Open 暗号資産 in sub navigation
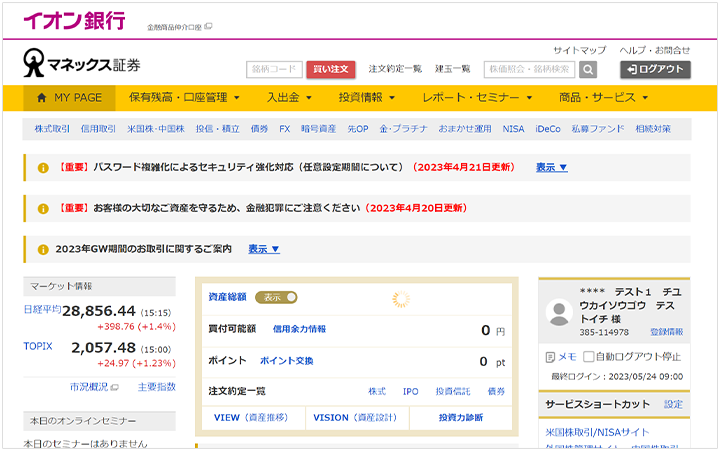Image resolution: width=720 pixels, height=450 pixels. [319, 129]
